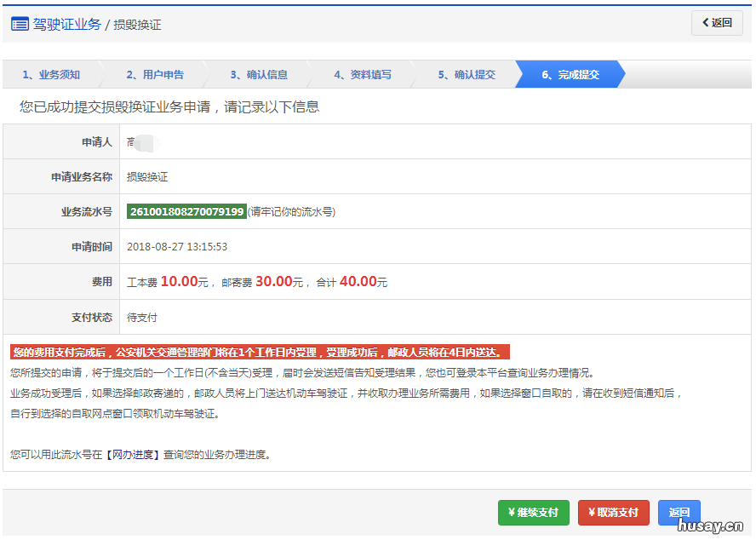The image size is (756, 540).
Task: Open the 1、业务须知 step tab
Action: (x=51, y=75)
